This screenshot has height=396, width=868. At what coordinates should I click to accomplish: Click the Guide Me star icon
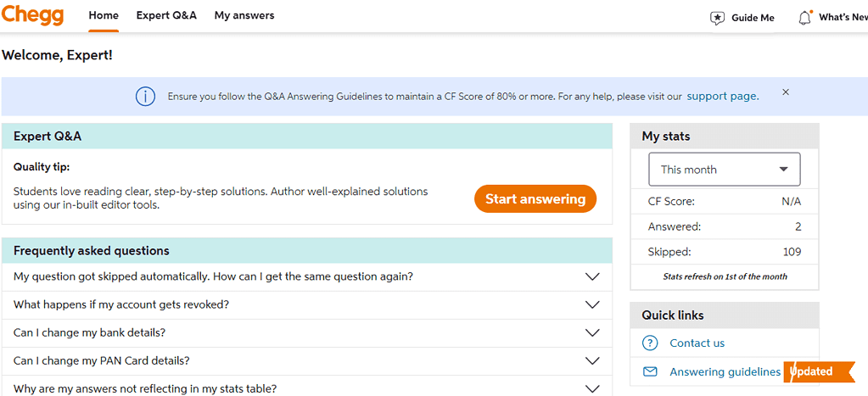(x=717, y=19)
